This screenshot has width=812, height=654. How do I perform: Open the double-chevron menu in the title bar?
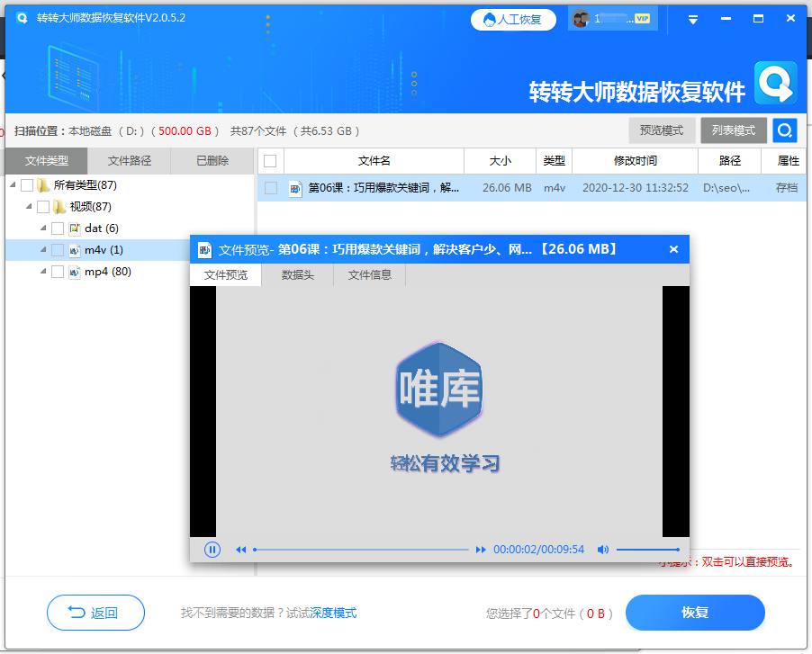point(692,19)
